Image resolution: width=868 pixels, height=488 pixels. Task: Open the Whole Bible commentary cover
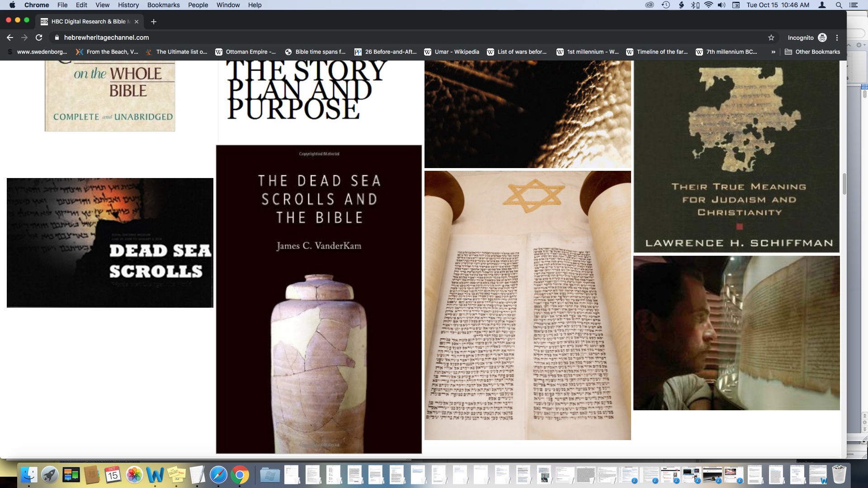[110, 96]
